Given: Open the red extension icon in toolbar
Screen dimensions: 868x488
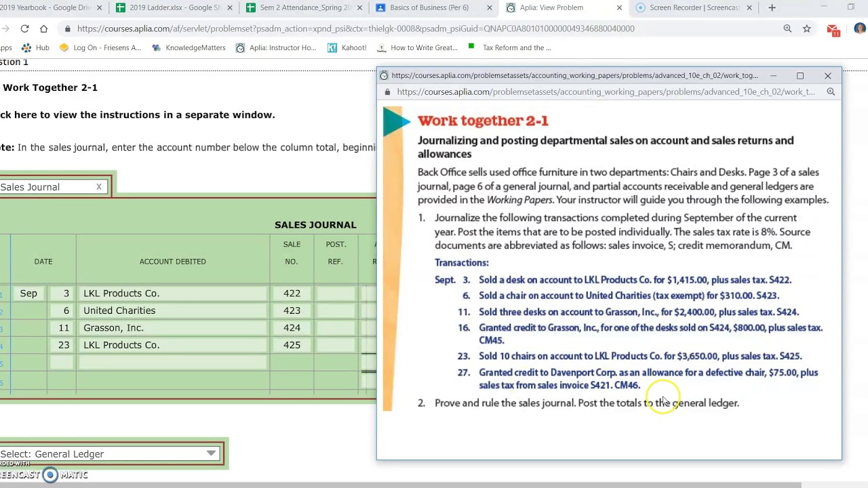Looking at the screenshot, I should pos(833,29).
